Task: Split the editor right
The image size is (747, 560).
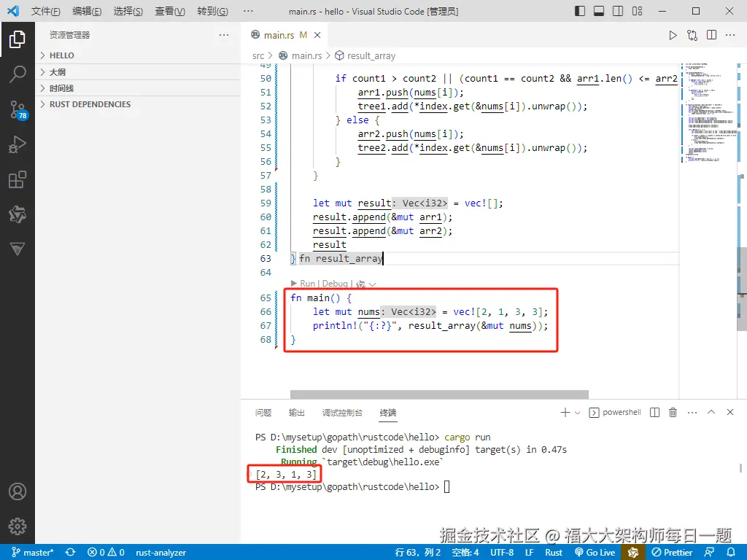Action: point(712,35)
